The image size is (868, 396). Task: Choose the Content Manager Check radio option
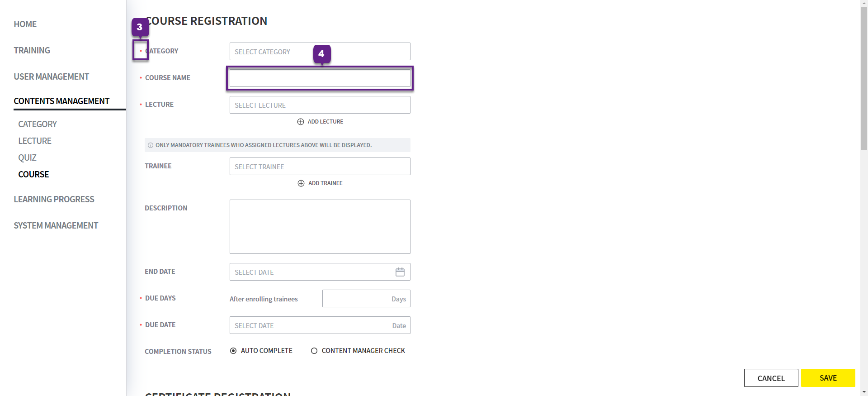(x=314, y=351)
